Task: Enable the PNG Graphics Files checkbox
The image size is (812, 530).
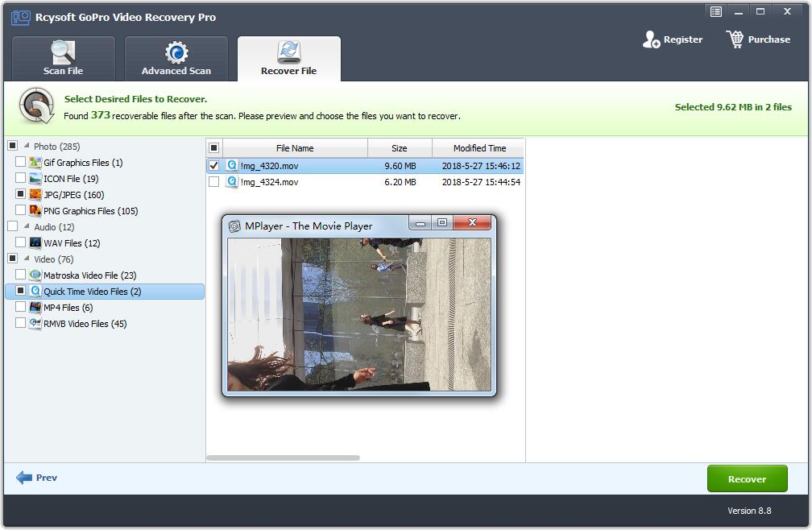Action: [x=21, y=211]
